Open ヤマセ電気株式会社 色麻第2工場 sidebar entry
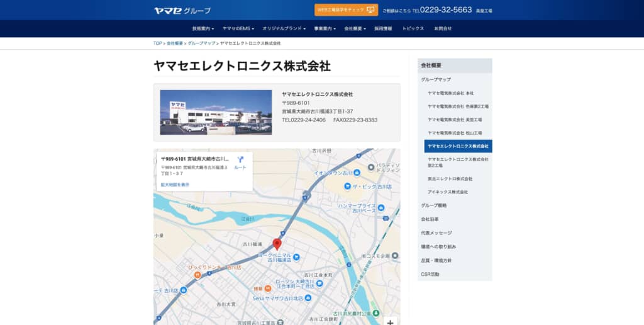This screenshot has width=644, height=325. [458, 106]
